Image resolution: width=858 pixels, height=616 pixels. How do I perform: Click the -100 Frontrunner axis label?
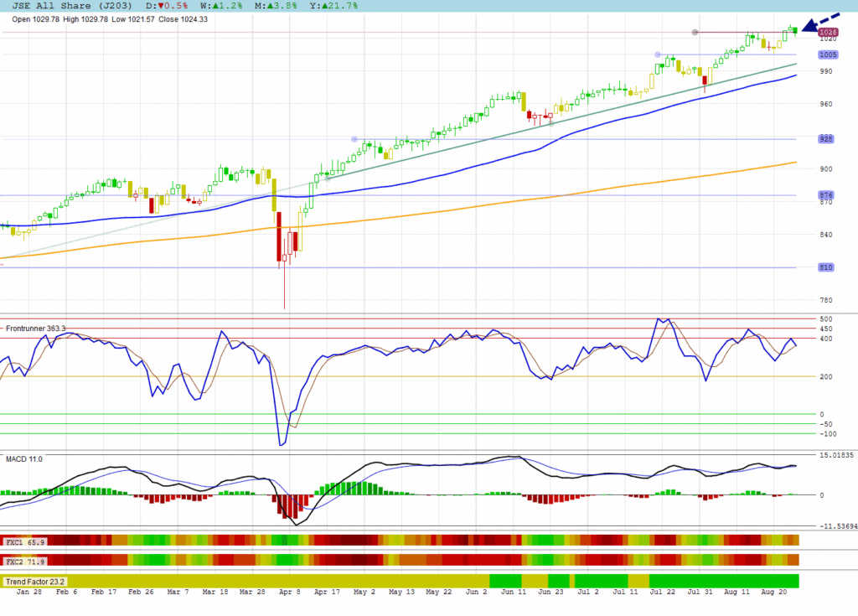[x=828, y=434]
